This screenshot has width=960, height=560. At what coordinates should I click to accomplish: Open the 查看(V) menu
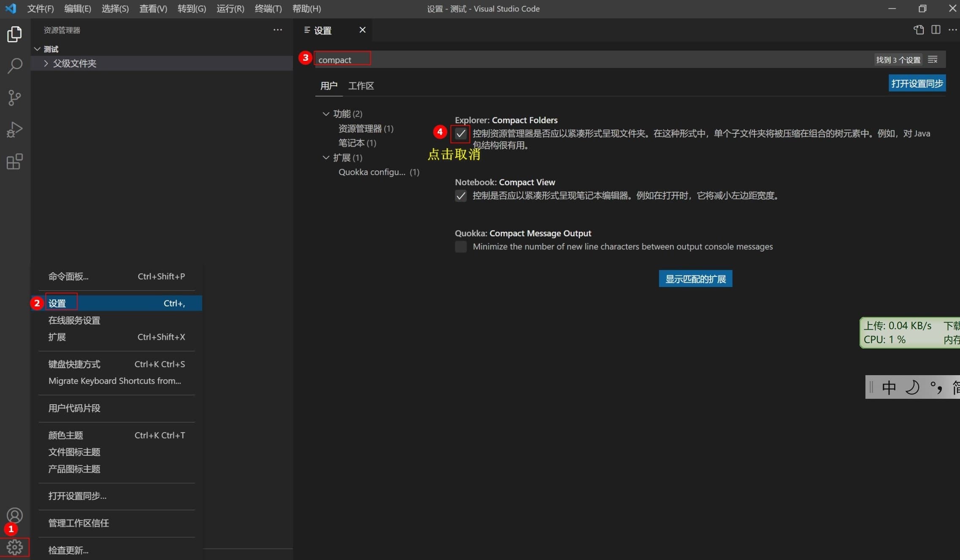click(x=153, y=8)
